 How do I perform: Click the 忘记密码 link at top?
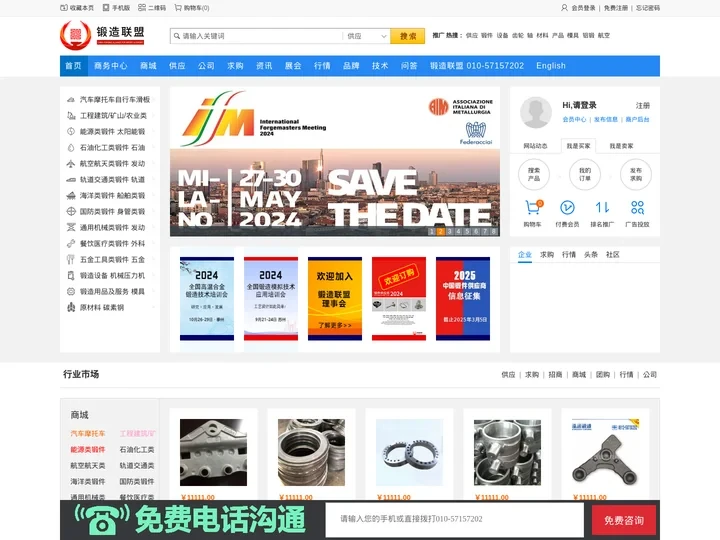648,8
